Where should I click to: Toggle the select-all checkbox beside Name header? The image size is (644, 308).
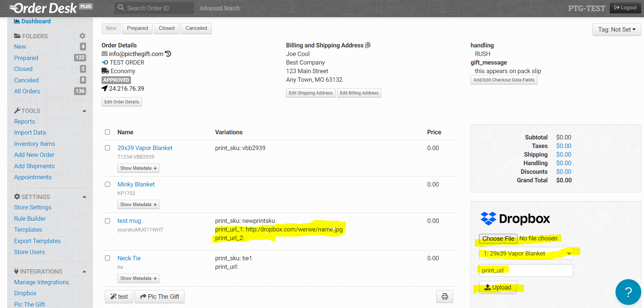(x=108, y=132)
